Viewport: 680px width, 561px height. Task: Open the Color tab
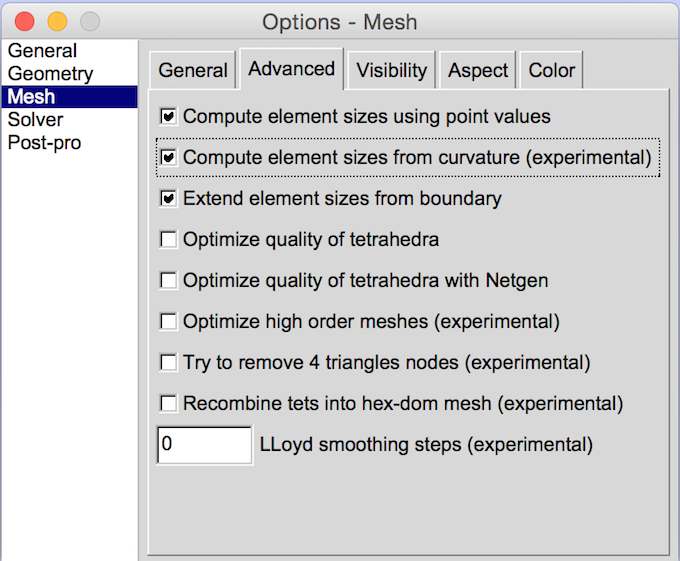551,71
